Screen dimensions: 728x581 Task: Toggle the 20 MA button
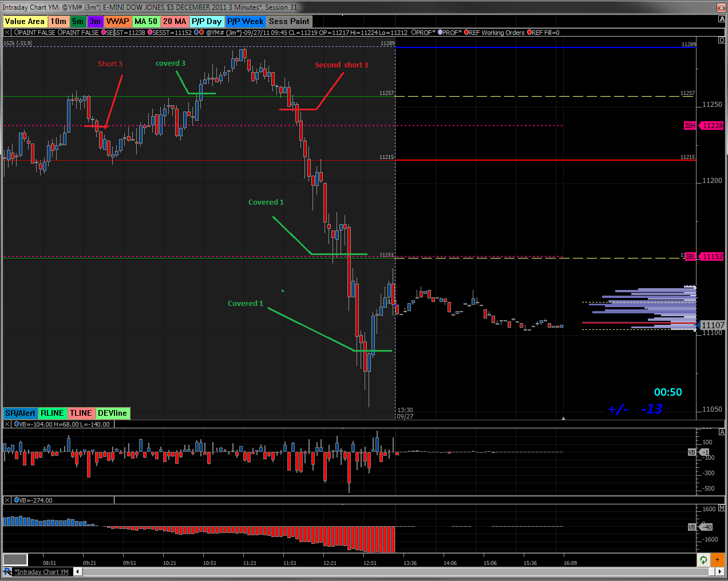pyautogui.click(x=175, y=21)
